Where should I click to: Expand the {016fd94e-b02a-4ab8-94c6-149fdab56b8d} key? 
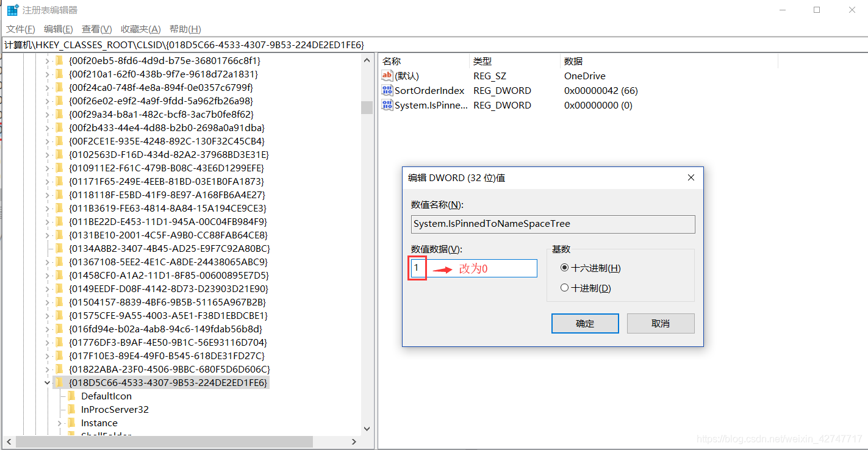[x=48, y=329]
